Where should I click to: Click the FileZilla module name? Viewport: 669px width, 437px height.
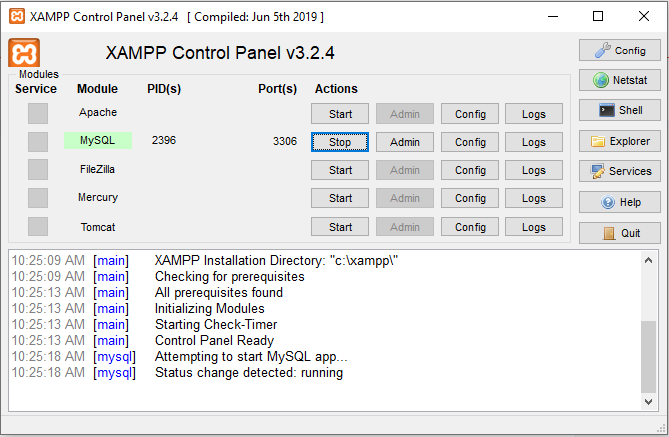(97, 169)
